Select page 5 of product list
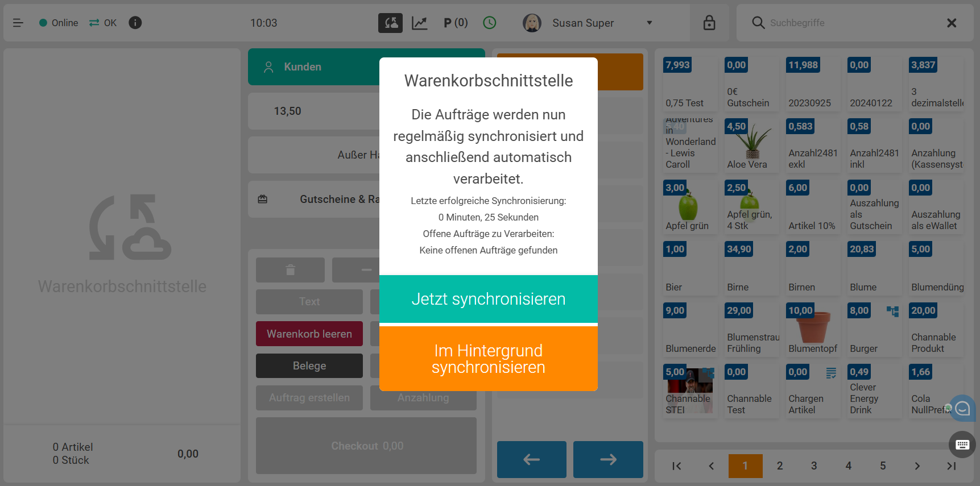The height and width of the screenshot is (486, 980). (883, 466)
